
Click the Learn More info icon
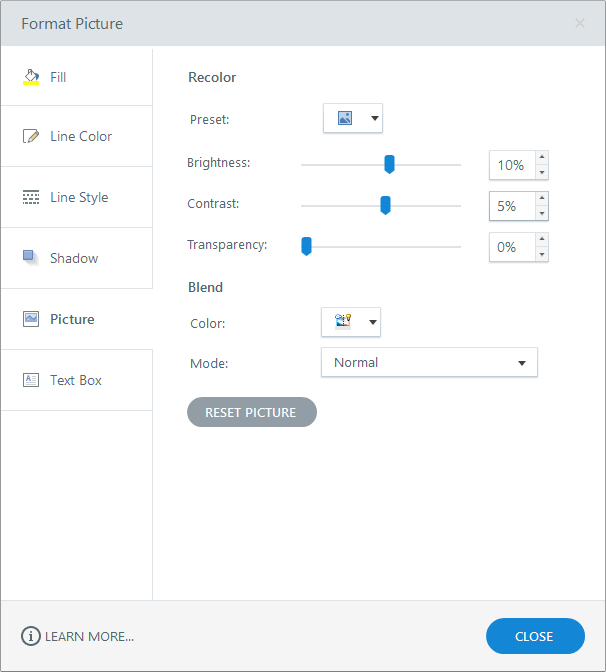pos(31,636)
